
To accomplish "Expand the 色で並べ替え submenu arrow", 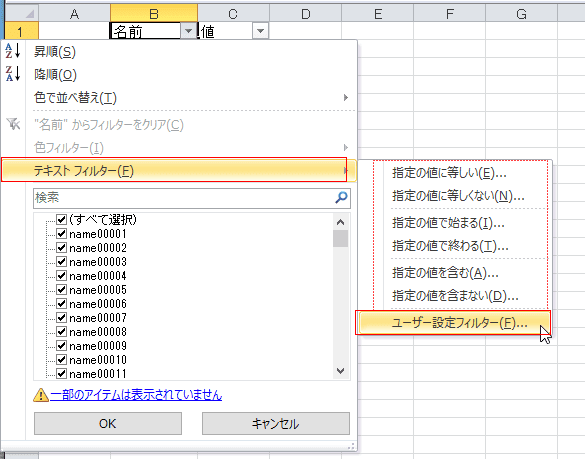I will (346, 97).
